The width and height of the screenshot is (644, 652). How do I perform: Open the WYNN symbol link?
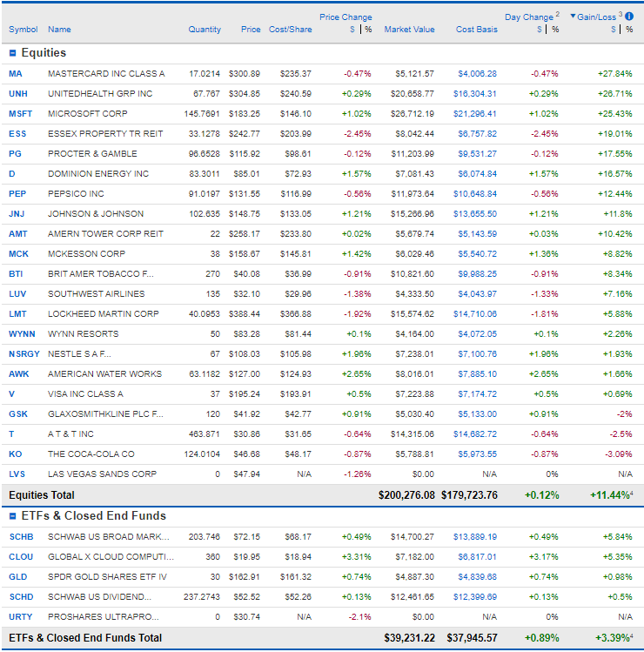point(22,334)
